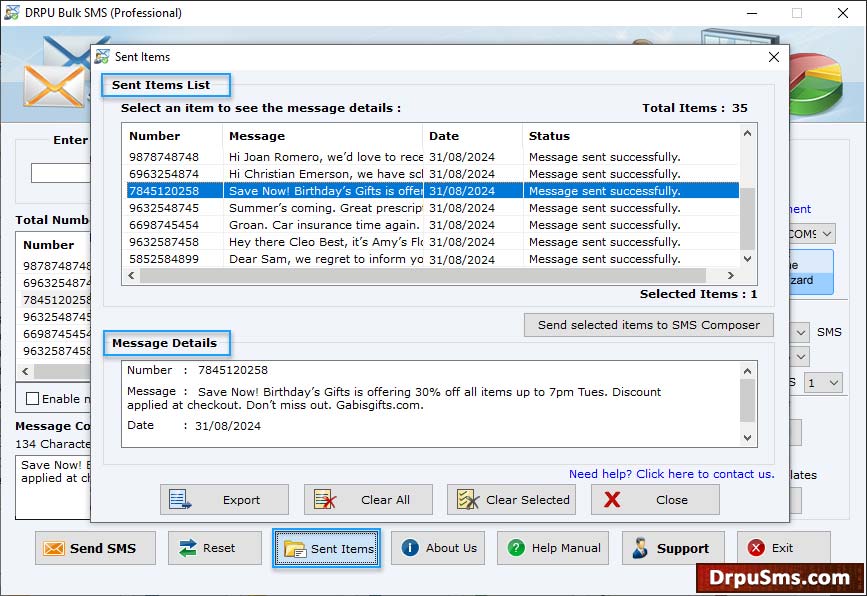Image resolution: width=867 pixels, height=596 pixels.
Task: Click the 'Dear Sam, we regret' message cell
Action: click(323, 259)
